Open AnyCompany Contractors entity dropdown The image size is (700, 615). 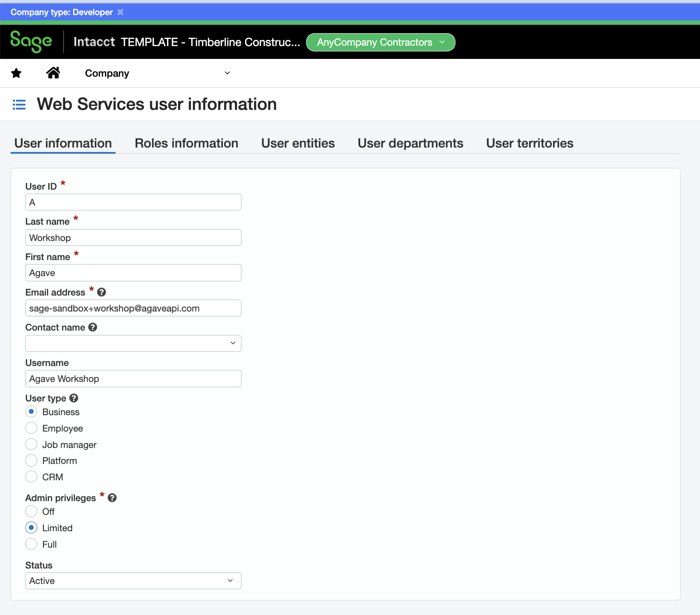tap(381, 42)
